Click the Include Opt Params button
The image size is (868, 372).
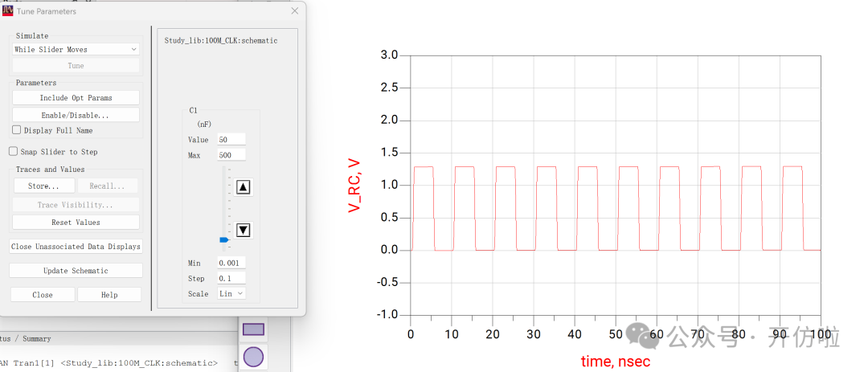coord(76,98)
